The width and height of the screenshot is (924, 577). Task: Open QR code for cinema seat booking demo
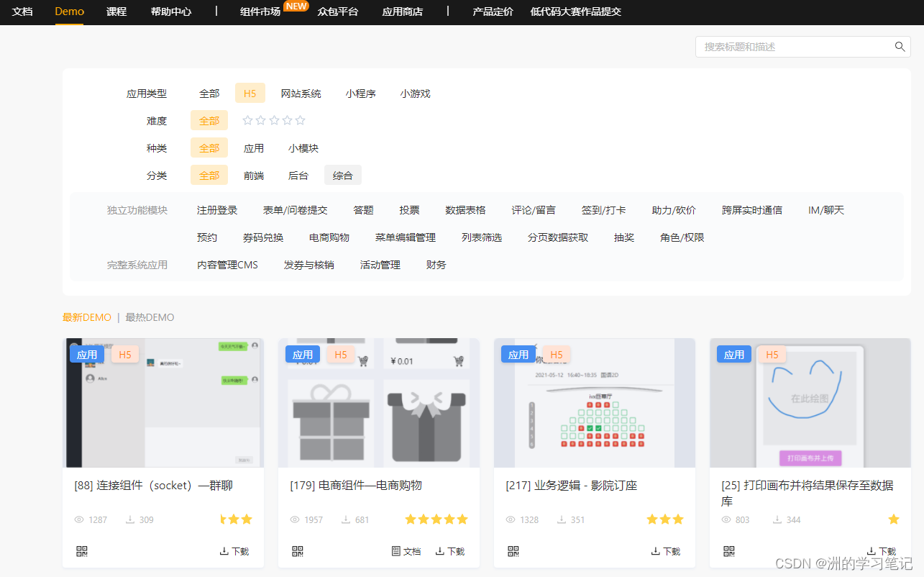pyautogui.click(x=513, y=551)
